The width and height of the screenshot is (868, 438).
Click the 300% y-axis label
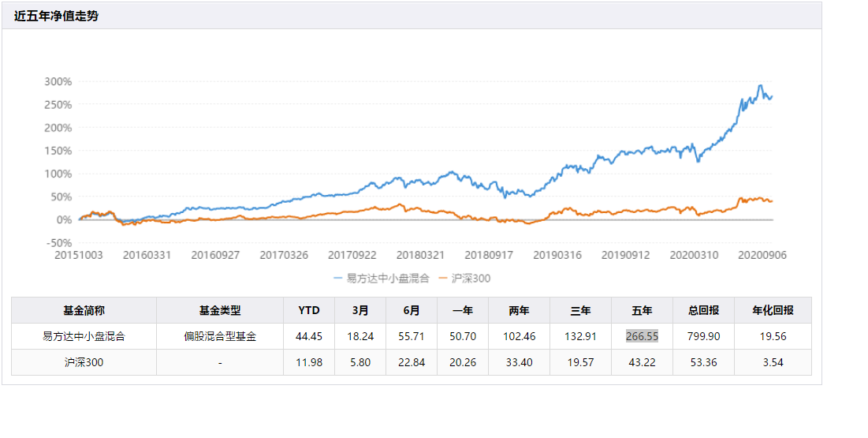58,81
